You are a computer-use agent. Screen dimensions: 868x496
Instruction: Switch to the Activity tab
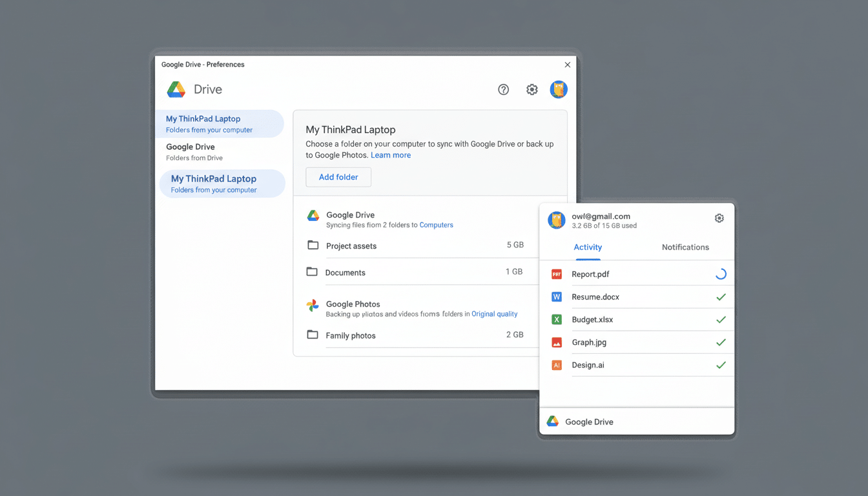587,247
